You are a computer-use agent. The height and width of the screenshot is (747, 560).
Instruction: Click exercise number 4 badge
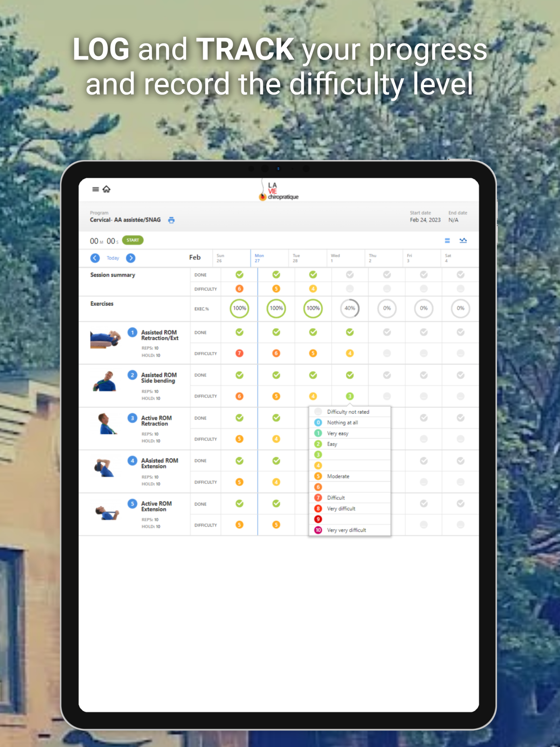click(132, 461)
